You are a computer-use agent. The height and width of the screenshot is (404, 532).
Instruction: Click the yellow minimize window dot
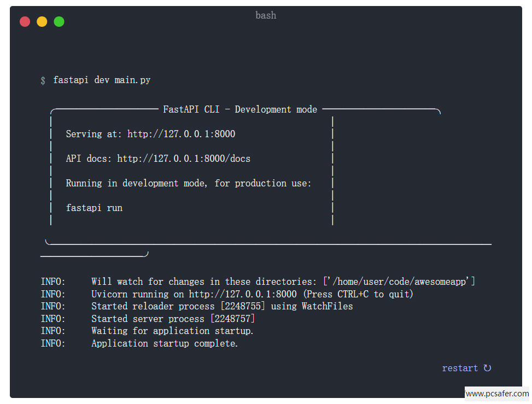tap(42, 21)
